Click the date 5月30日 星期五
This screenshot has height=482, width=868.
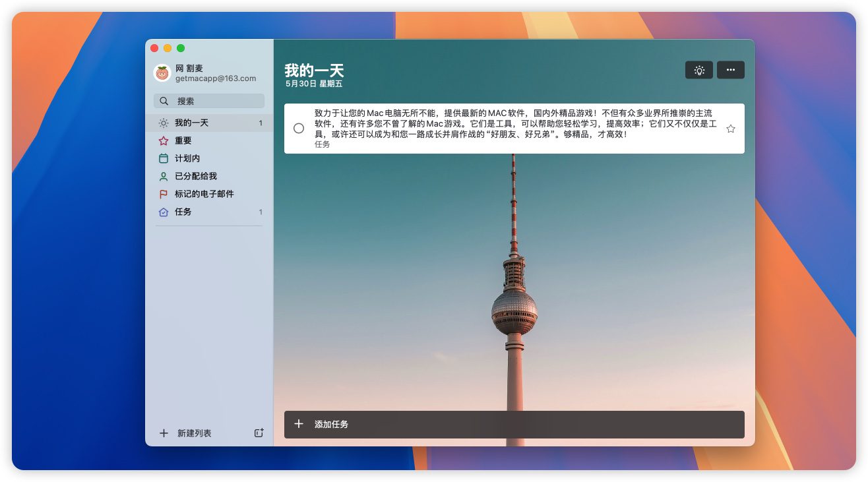point(314,84)
